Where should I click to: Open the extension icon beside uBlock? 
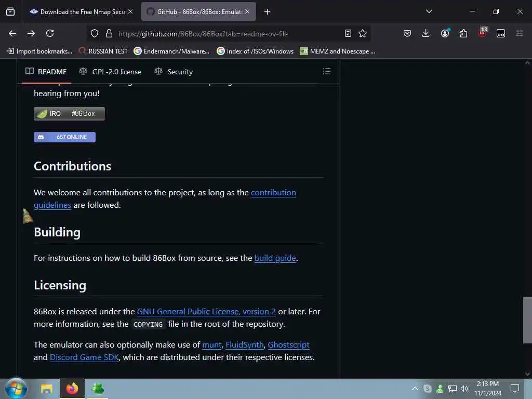coord(501,33)
